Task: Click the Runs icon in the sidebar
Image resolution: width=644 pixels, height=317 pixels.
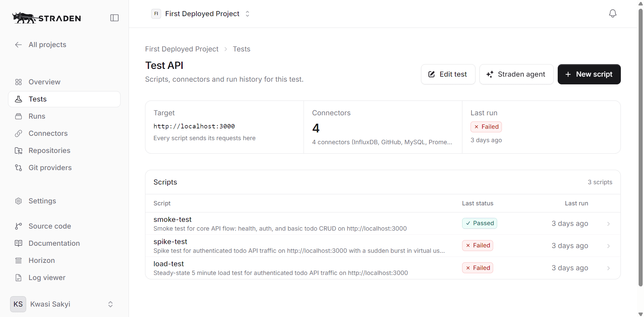Action: click(18, 116)
